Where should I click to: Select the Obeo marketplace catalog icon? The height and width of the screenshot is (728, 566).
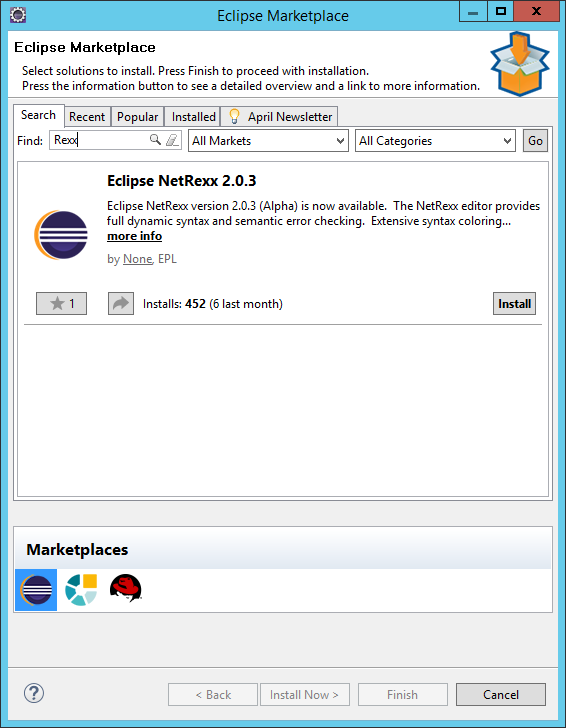point(81,590)
